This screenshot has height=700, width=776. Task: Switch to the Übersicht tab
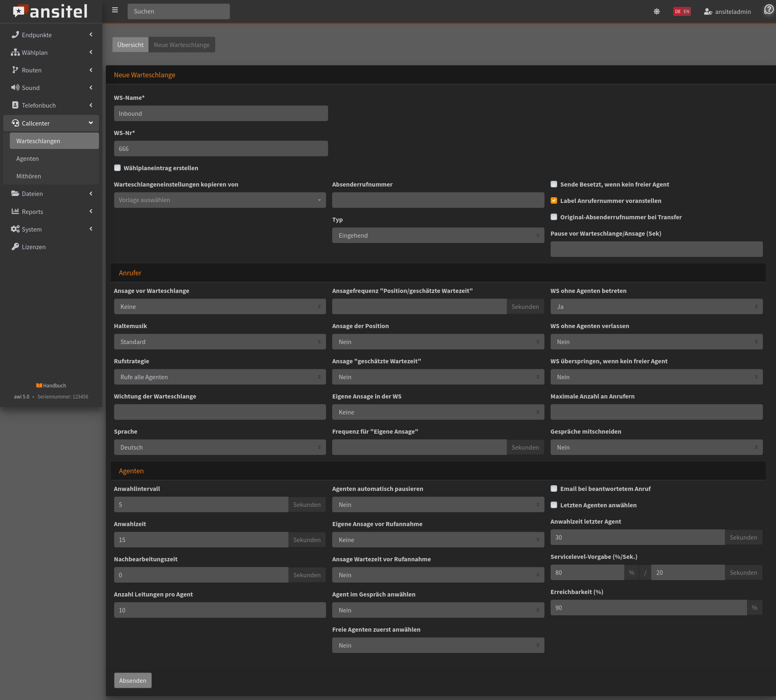[x=130, y=45]
